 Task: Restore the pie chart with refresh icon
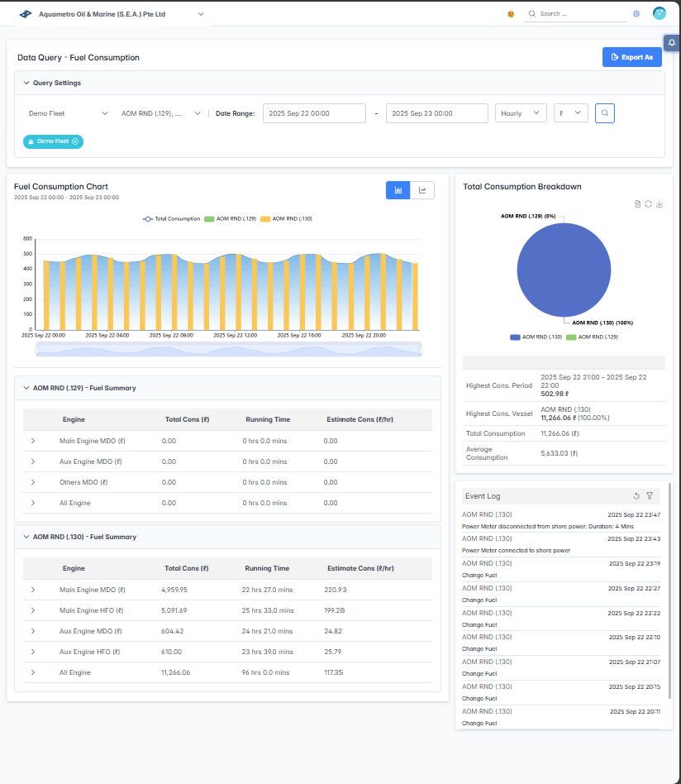(649, 204)
